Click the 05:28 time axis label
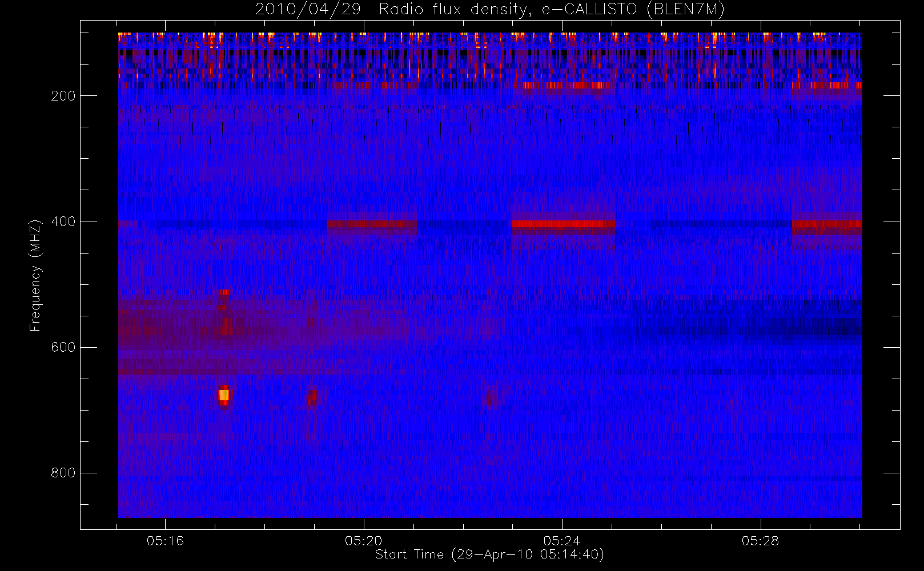 760,540
